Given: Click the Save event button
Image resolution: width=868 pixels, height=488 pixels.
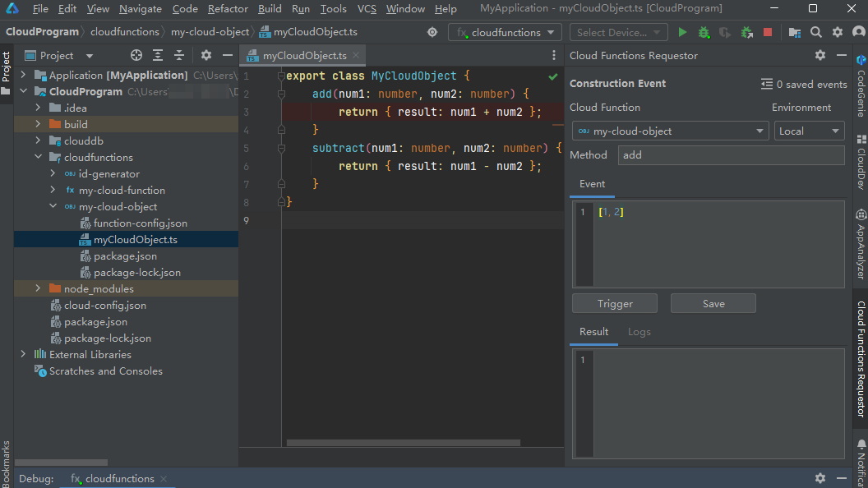Looking at the screenshot, I should point(713,303).
